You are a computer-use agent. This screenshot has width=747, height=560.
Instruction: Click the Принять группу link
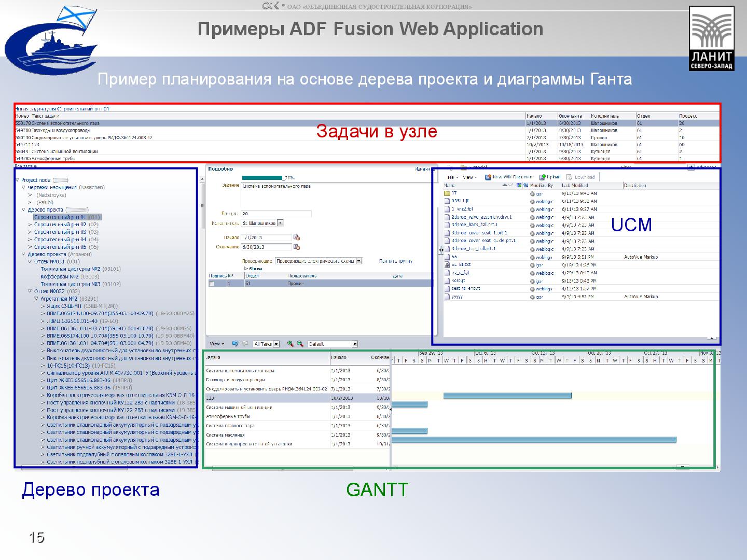click(396, 261)
